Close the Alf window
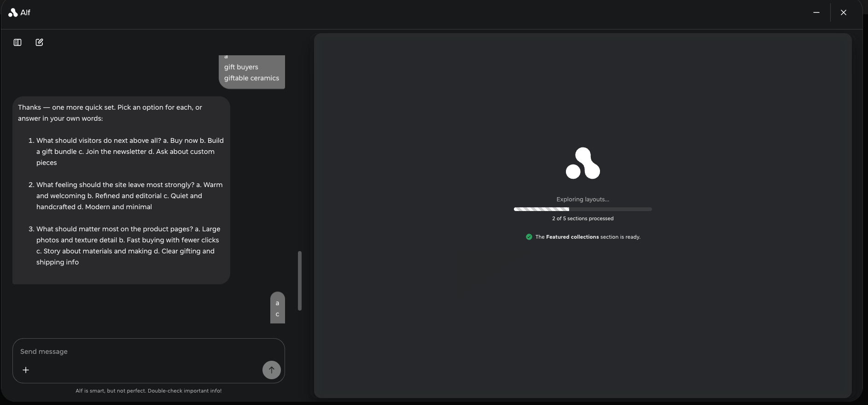Screen dimensions: 868x405 click(x=844, y=12)
